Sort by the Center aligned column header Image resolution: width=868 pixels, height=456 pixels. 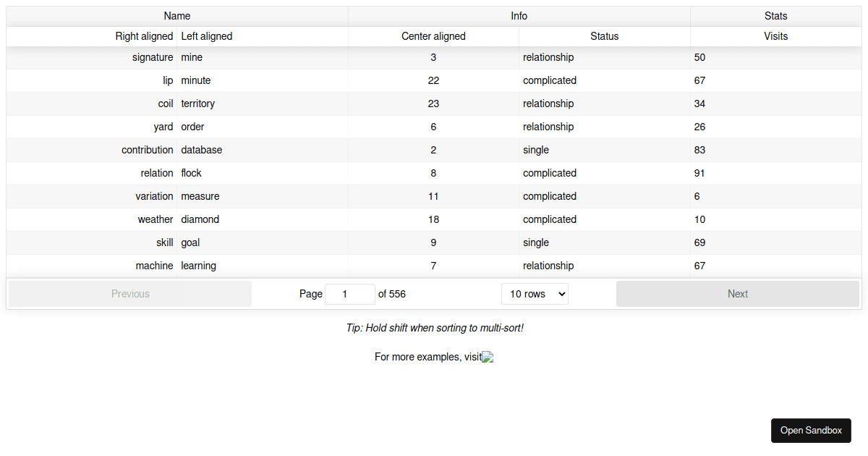click(x=433, y=36)
